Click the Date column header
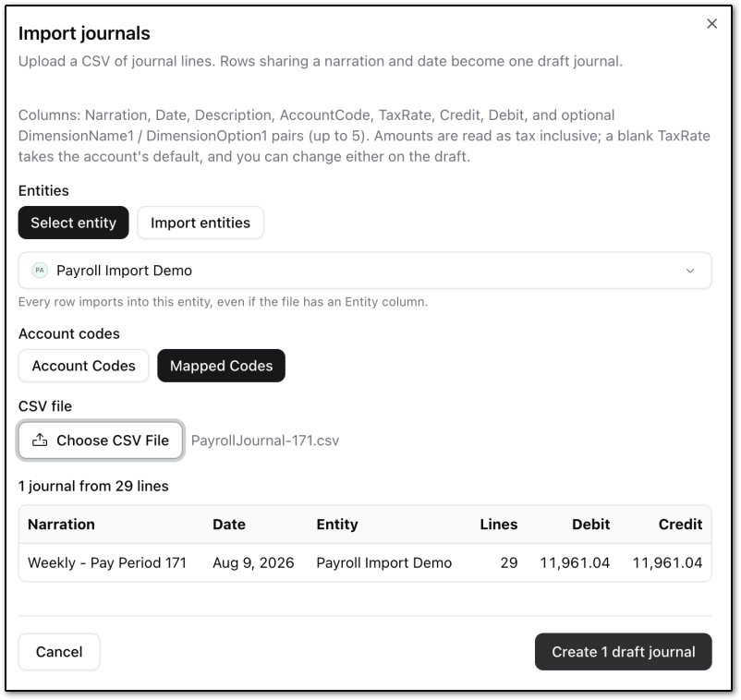Screen dimensions: 741x700 [229, 525]
